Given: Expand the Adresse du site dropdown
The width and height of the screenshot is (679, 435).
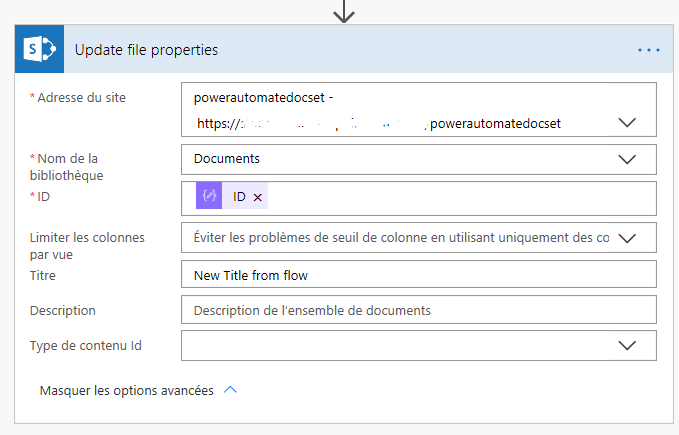Looking at the screenshot, I should point(627,122).
